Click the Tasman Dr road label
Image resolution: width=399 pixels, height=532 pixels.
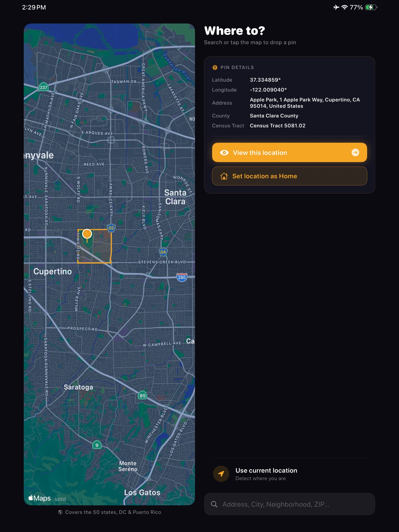click(124, 82)
